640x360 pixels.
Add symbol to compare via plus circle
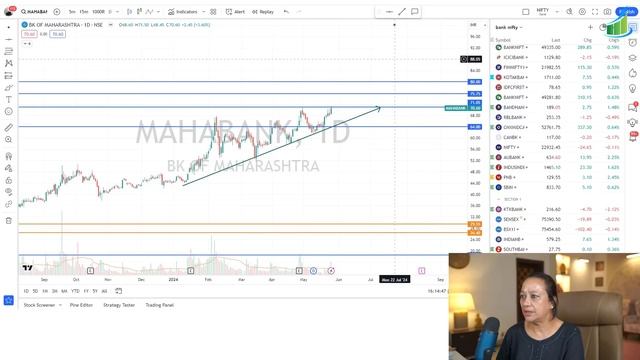(x=57, y=12)
